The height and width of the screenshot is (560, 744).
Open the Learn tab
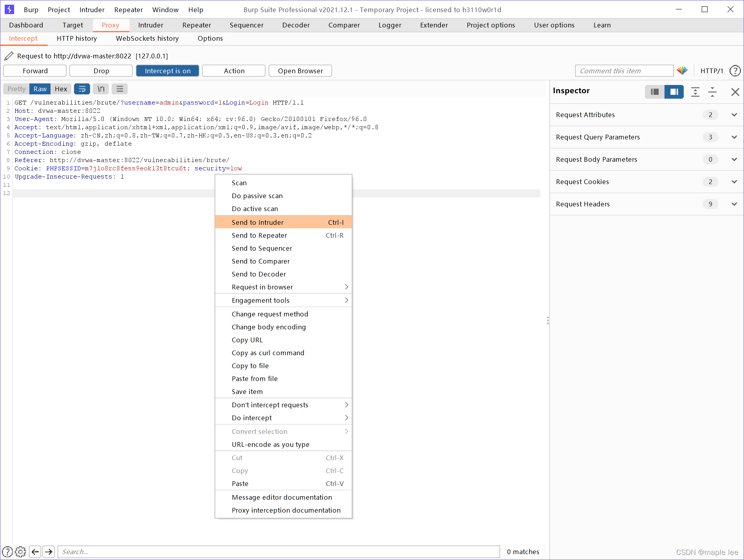[x=602, y=25]
